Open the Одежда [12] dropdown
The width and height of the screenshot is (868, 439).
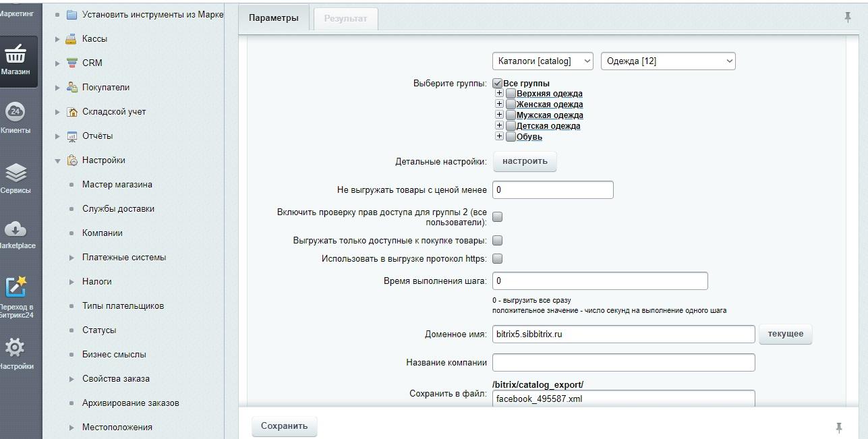pos(668,61)
